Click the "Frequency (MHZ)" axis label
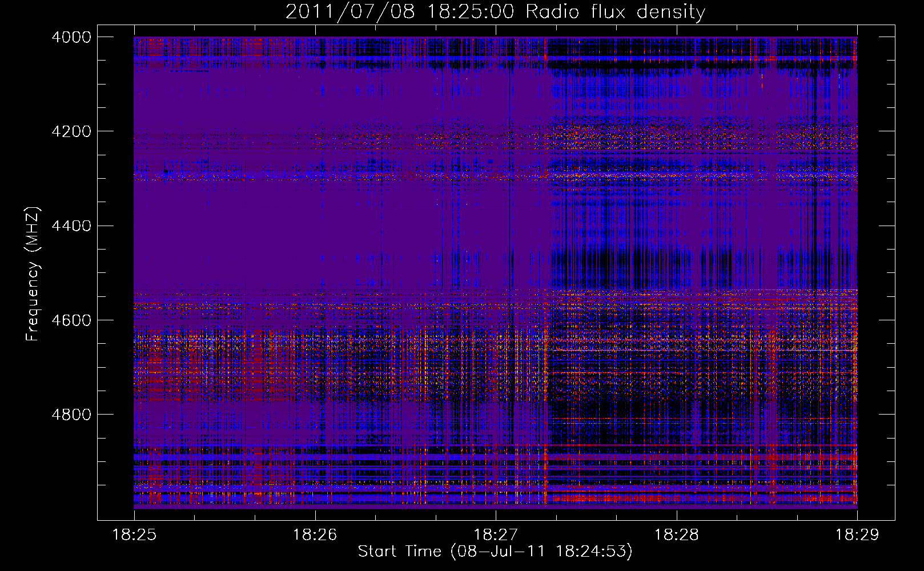Image resolution: width=924 pixels, height=571 pixels. pyautogui.click(x=33, y=274)
